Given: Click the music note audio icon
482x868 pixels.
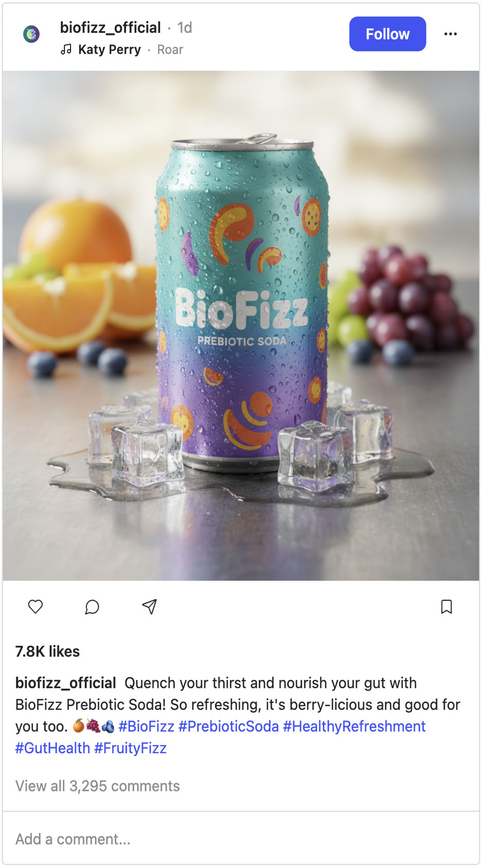Looking at the screenshot, I should pos(66,49).
